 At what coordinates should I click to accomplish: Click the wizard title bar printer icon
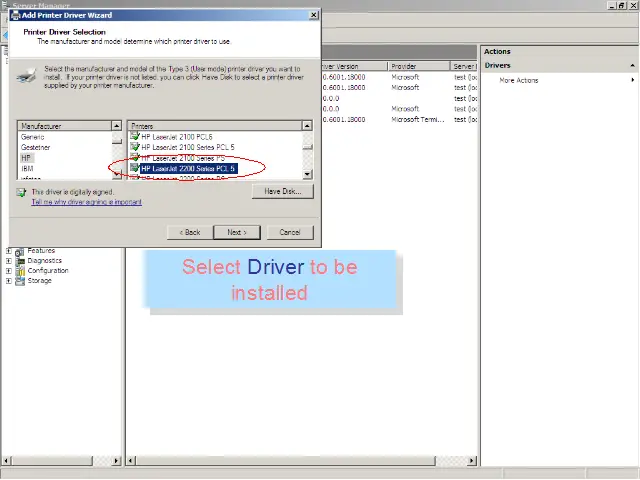[x=16, y=16]
